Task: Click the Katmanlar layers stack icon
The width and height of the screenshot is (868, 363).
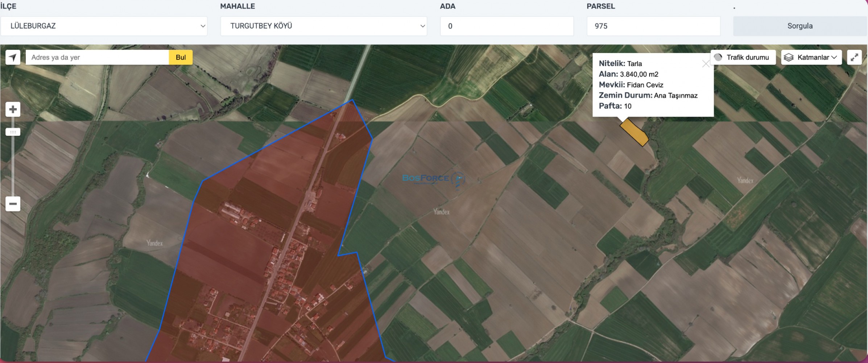Action: pyautogui.click(x=789, y=57)
